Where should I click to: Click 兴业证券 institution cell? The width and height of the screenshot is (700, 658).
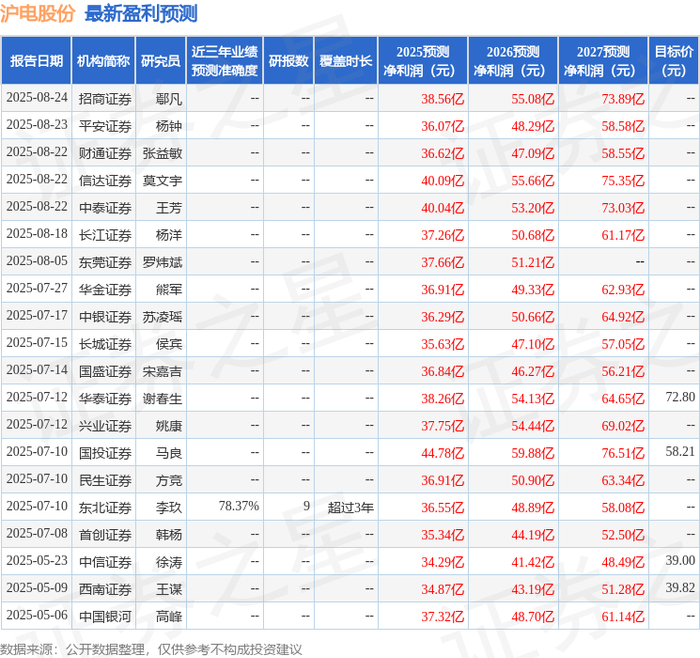click(105, 425)
